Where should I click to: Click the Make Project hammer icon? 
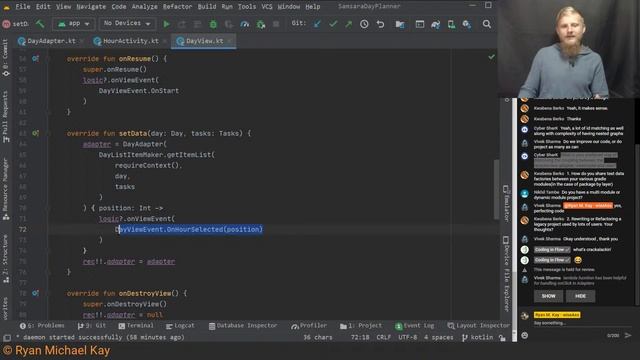40,24
